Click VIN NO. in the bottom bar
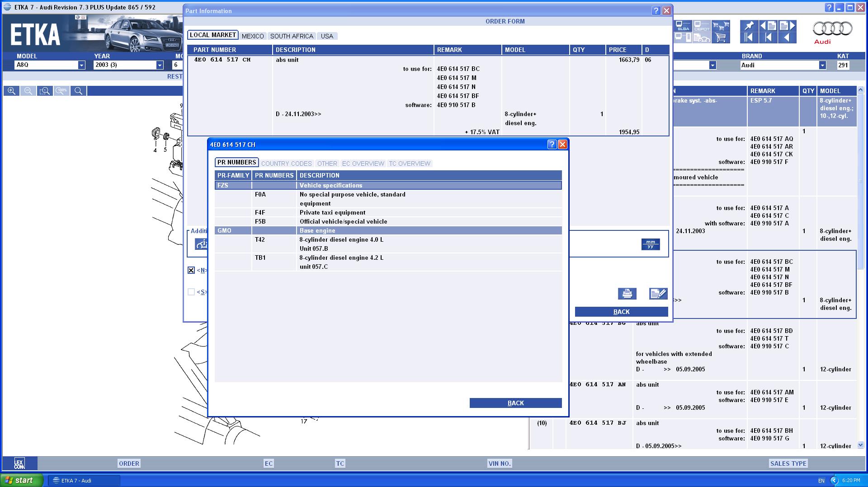Image resolution: width=868 pixels, height=487 pixels. [500, 464]
